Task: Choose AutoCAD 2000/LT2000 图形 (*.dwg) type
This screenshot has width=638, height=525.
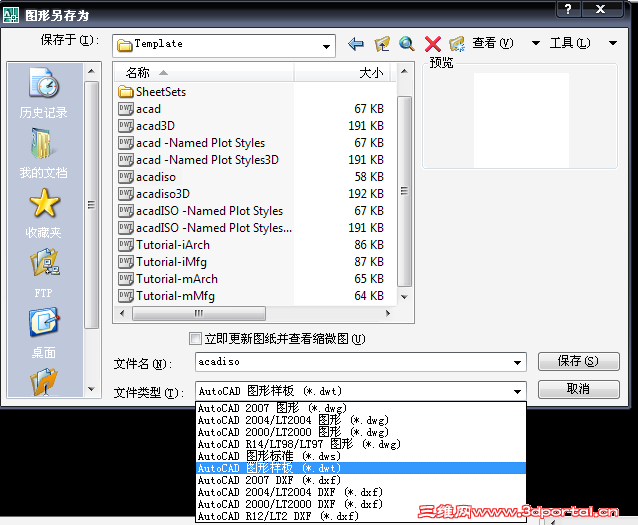Action: click(361, 432)
